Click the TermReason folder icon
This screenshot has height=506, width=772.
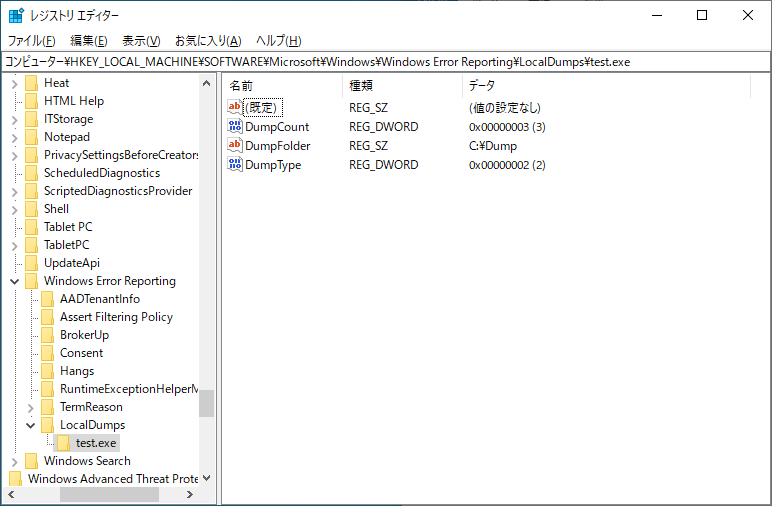point(48,407)
